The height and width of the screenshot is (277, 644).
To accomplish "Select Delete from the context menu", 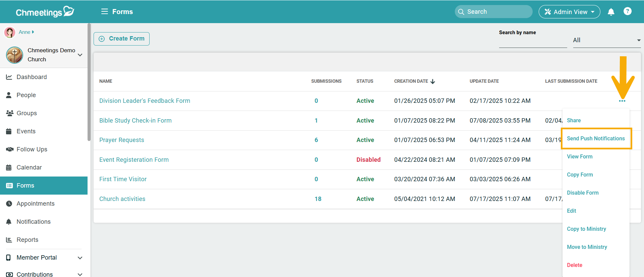I will pos(575,265).
